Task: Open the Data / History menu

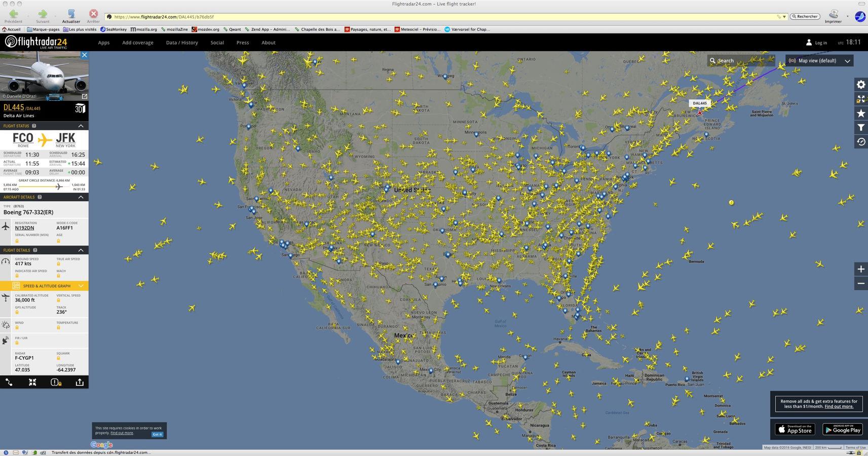Action: (182, 43)
